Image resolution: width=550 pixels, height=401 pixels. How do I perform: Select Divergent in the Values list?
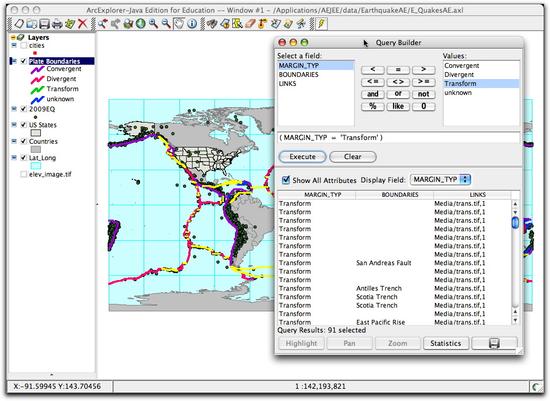(459, 75)
